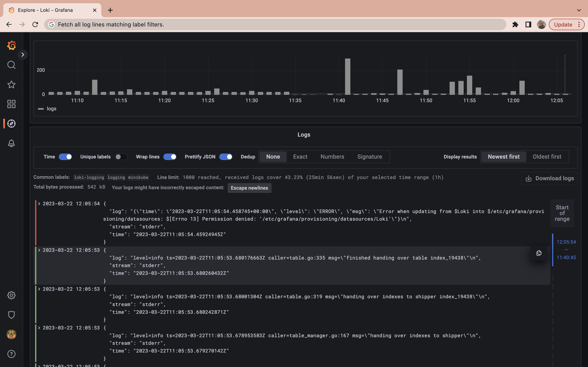Image resolution: width=588 pixels, height=367 pixels.
Task: Switch display results to Oldest first
Action: (547, 157)
